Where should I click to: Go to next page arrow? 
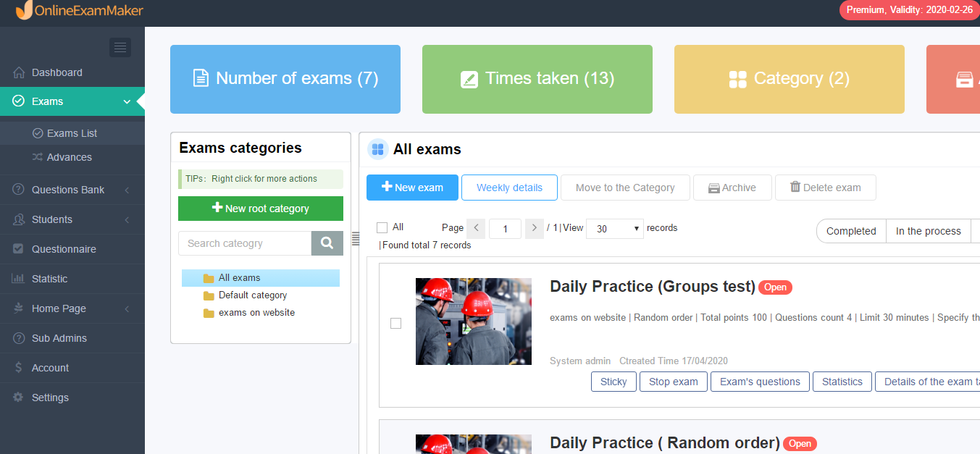pyautogui.click(x=535, y=228)
